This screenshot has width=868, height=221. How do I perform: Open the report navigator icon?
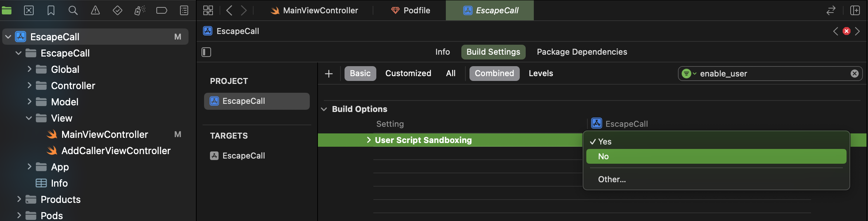click(184, 10)
